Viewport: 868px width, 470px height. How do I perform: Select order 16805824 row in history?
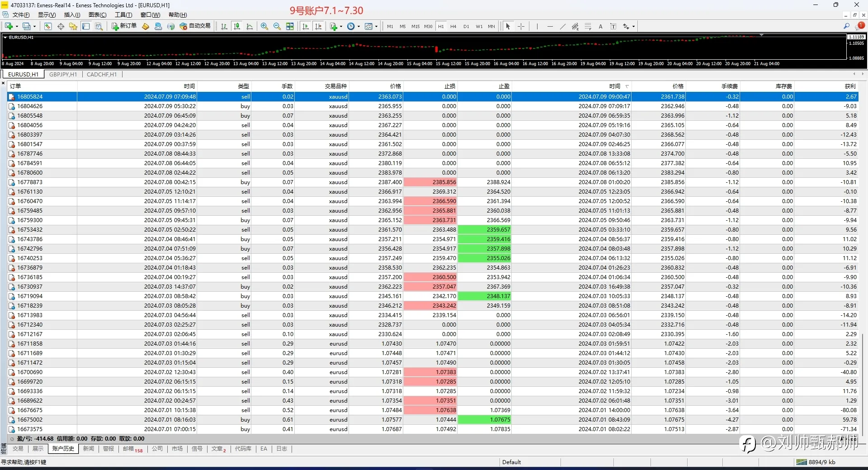[433, 96]
